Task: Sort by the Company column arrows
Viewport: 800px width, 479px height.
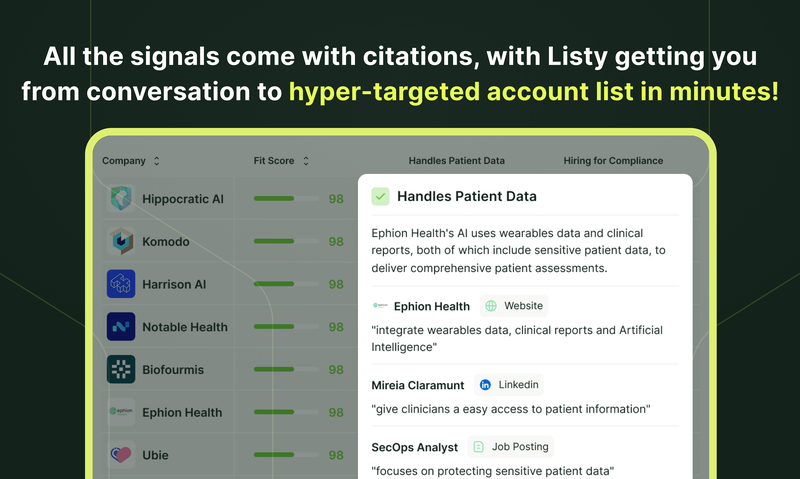Action: pos(157,161)
